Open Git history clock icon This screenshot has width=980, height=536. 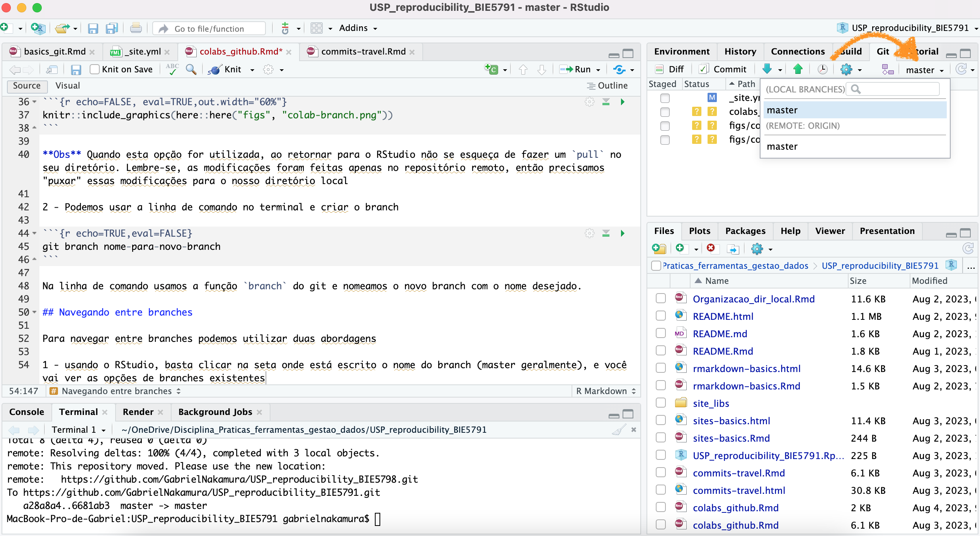click(822, 69)
